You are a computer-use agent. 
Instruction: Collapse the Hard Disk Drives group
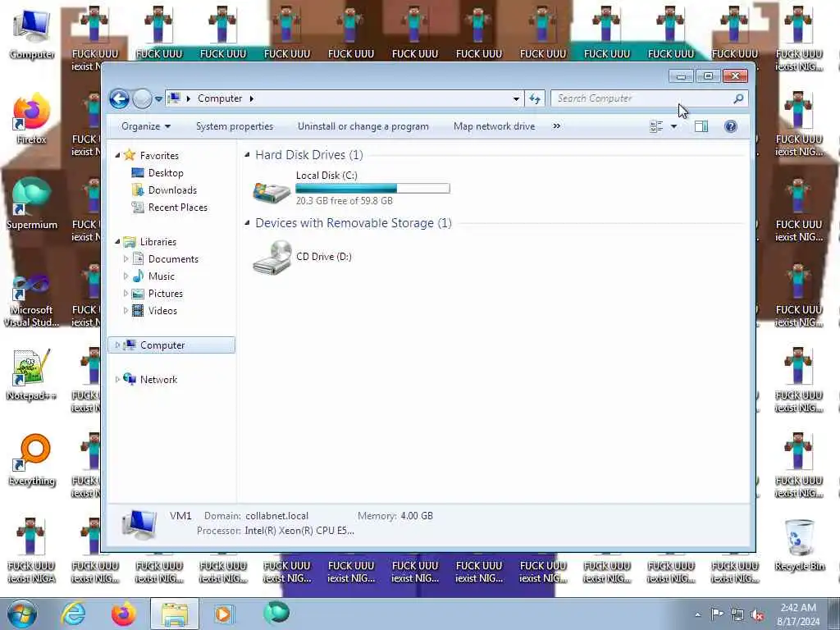(x=247, y=155)
